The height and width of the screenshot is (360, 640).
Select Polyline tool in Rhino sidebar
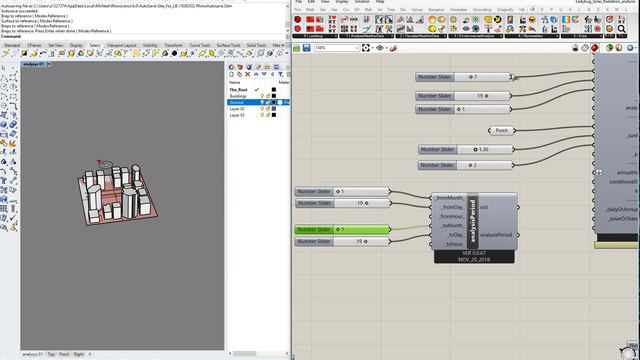(x=4, y=78)
